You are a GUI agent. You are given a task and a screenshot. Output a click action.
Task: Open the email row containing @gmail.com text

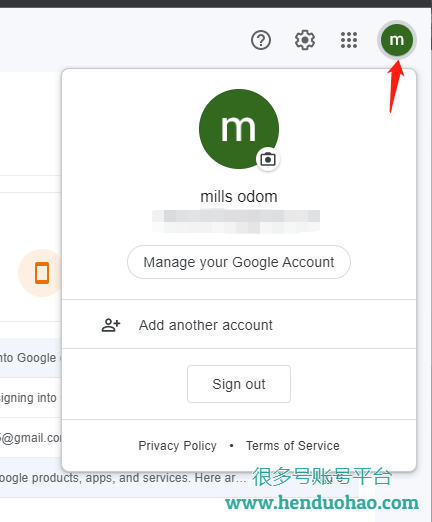[31, 438]
